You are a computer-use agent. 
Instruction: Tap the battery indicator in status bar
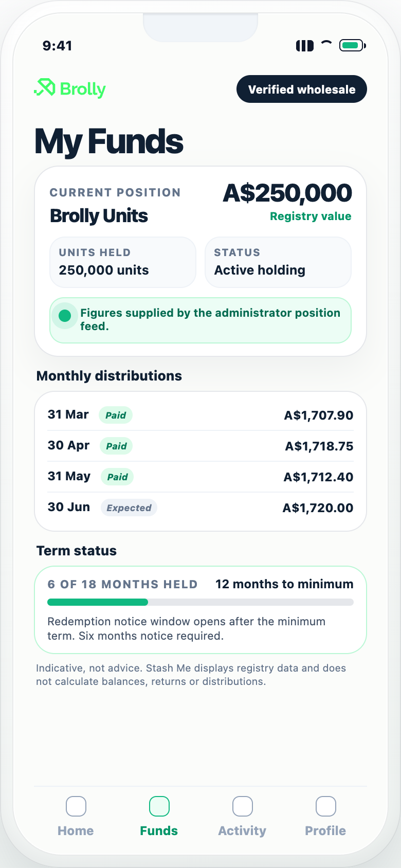(352, 46)
